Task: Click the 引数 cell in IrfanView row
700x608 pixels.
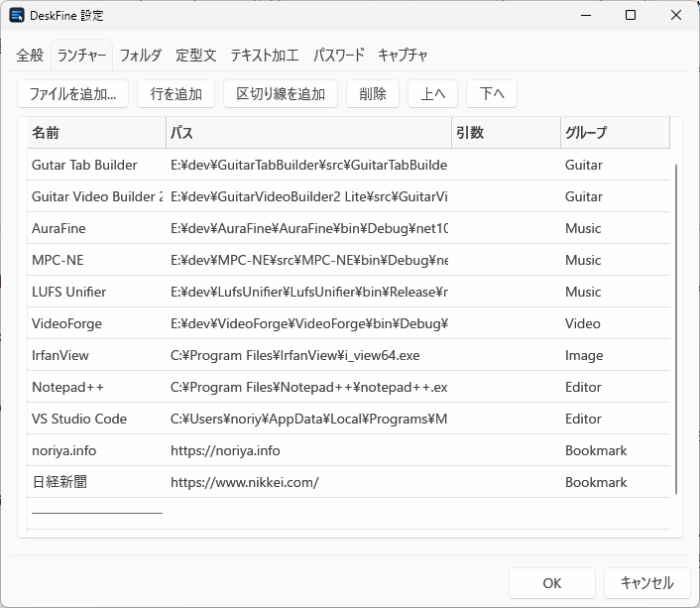Action: pos(506,355)
